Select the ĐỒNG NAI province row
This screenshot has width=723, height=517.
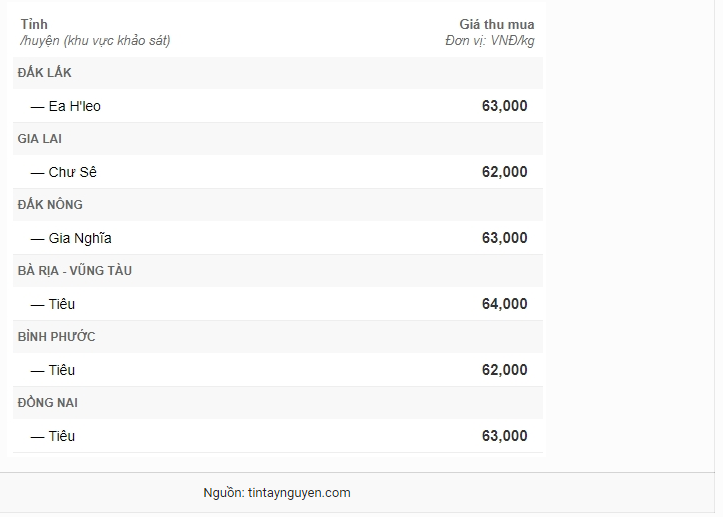click(48, 403)
